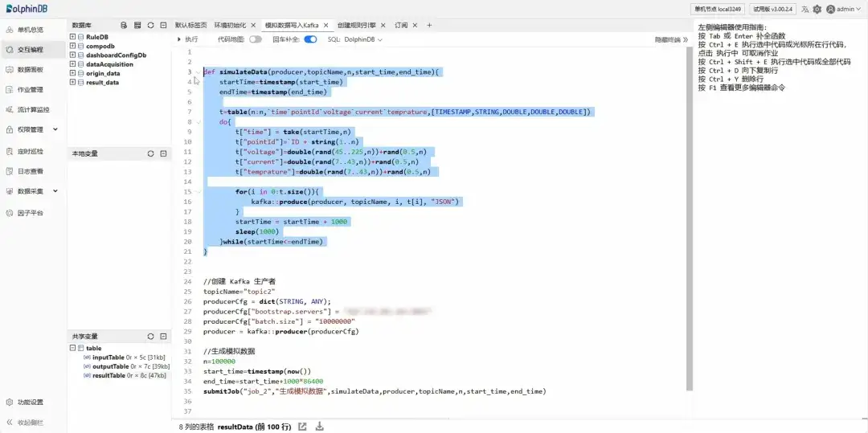
Task: Hide the terminal with 隐藏终端
Action: (x=671, y=40)
